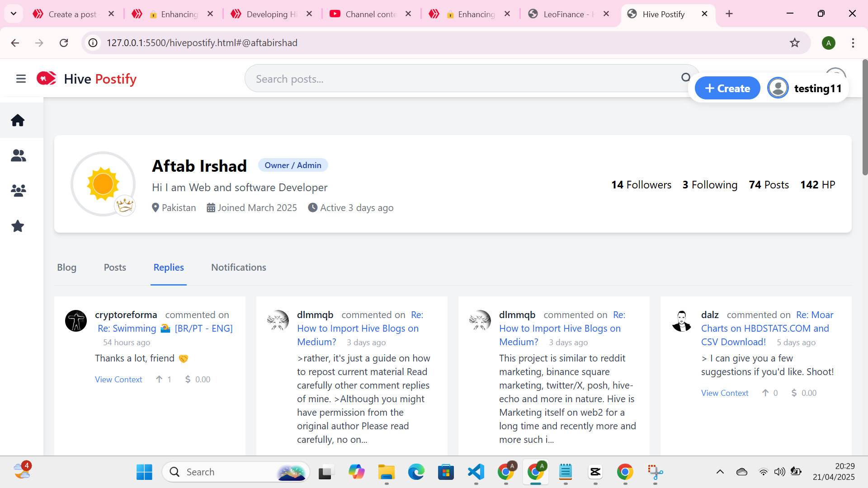This screenshot has height=488, width=868.
Task: Open the Chrome three-dot menu
Action: coord(853,43)
